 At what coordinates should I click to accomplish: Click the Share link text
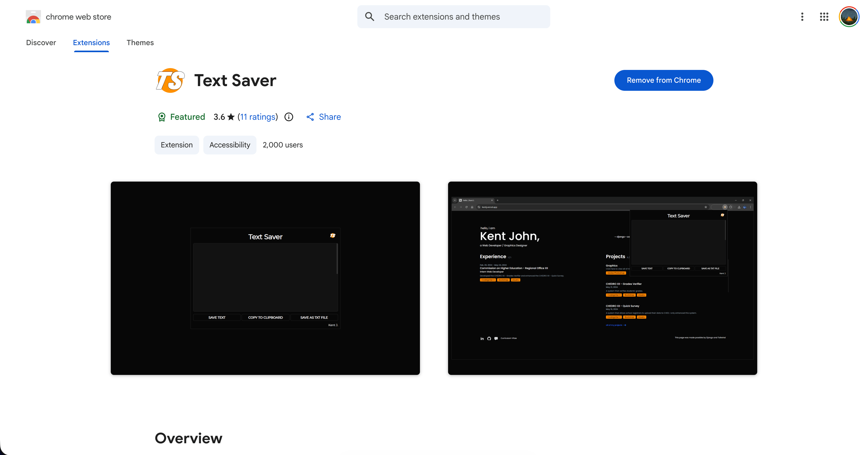[330, 117]
